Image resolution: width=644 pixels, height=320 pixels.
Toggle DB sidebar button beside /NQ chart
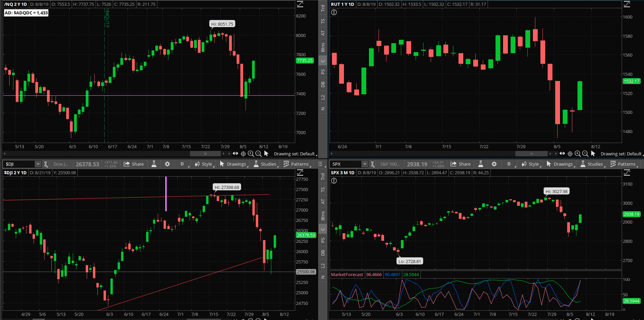click(x=323, y=84)
